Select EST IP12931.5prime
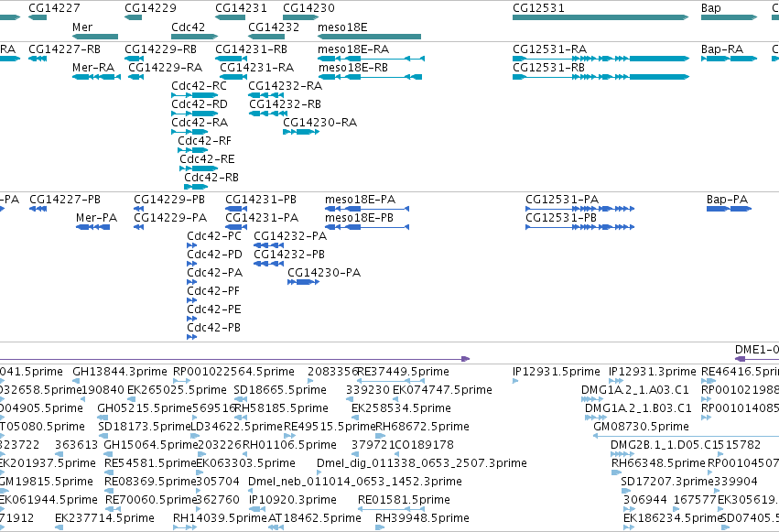 pos(515,381)
